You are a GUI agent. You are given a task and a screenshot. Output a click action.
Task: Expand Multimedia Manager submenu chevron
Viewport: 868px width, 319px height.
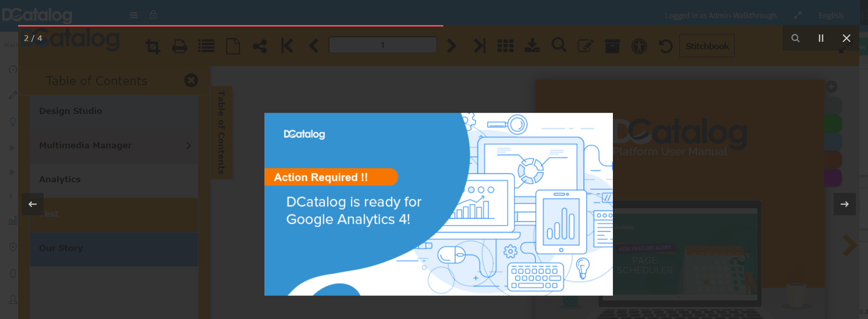(x=188, y=146)
